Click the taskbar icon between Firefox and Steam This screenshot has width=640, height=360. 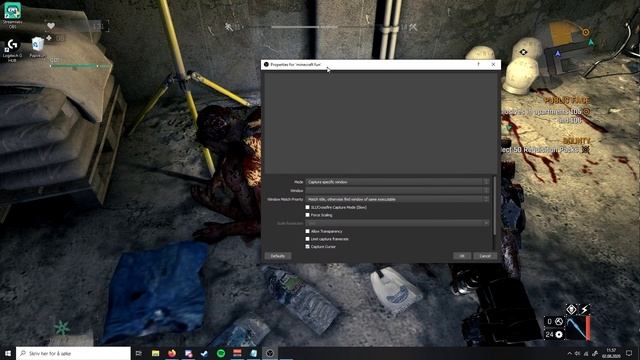188,353
